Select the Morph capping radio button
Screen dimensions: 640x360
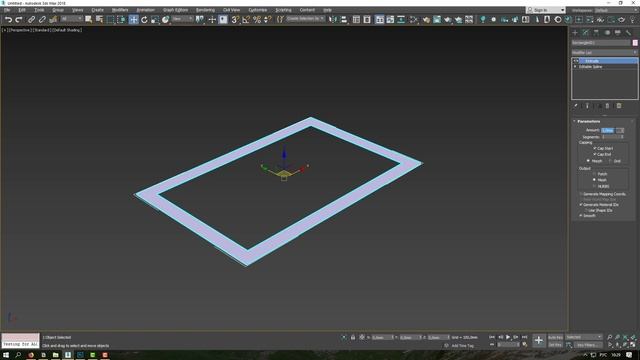pyautogui.click(x=588, y=161)
